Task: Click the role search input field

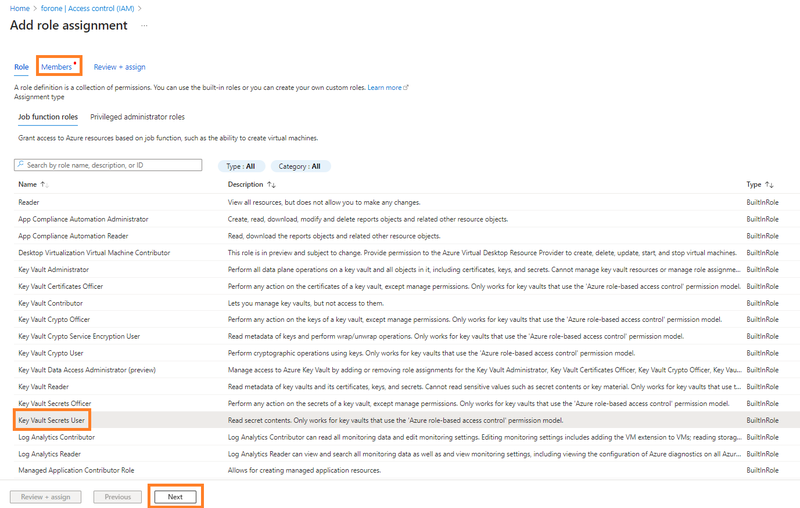Action: click(x=108, y=165)
